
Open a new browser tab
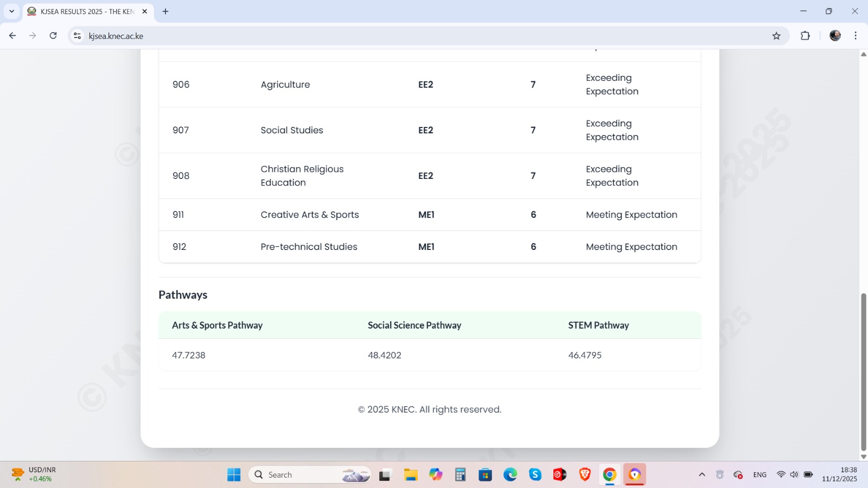(x=165, y=11)
